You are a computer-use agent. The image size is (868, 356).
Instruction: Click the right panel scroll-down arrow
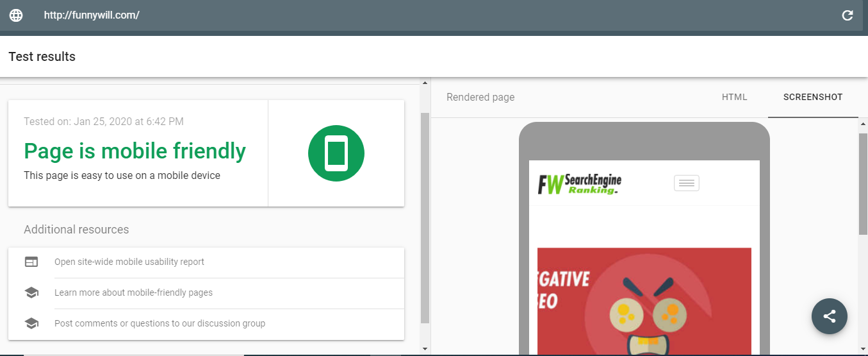coord(863,348)
